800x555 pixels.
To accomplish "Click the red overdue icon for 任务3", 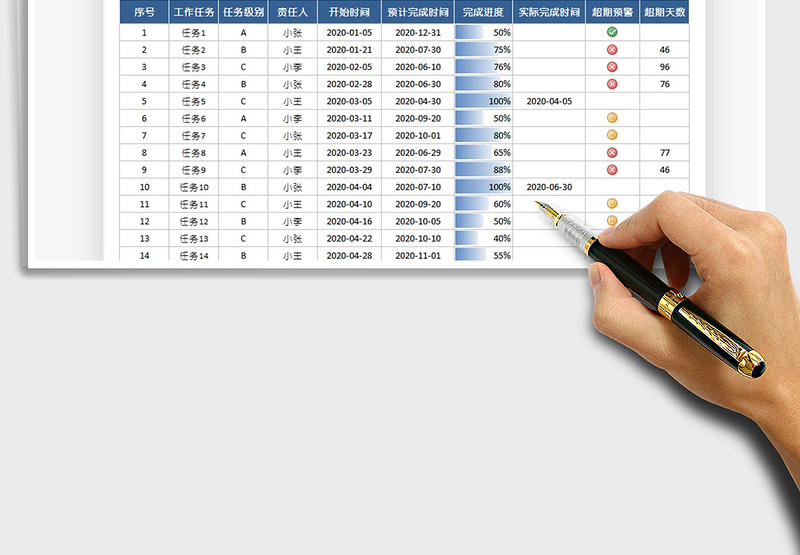I will click(x=612, y=67).
